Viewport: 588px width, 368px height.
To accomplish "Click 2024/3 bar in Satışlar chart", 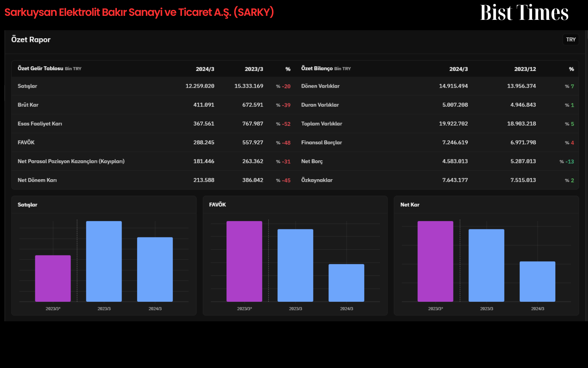I will (155, 269).
